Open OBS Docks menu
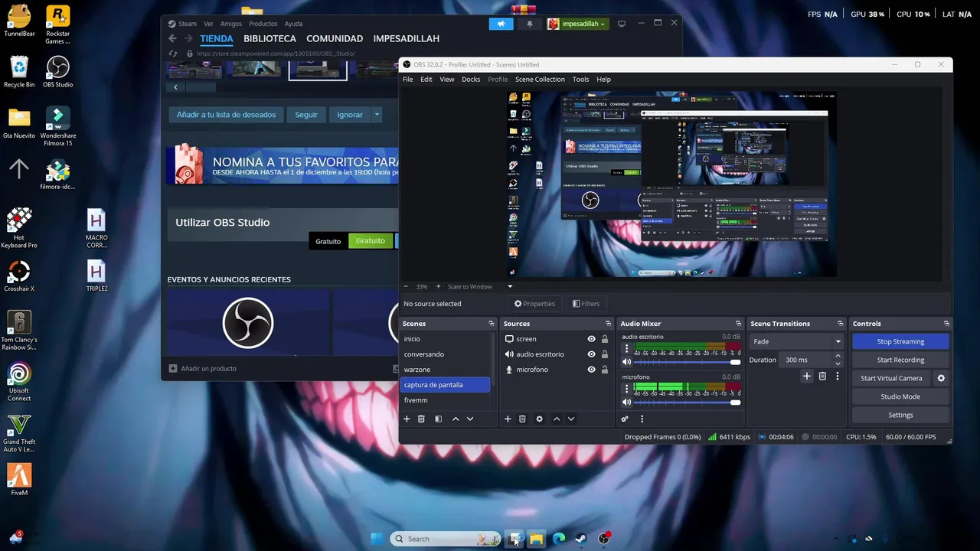Screen dimensions: 980x551 pos(471,80)
